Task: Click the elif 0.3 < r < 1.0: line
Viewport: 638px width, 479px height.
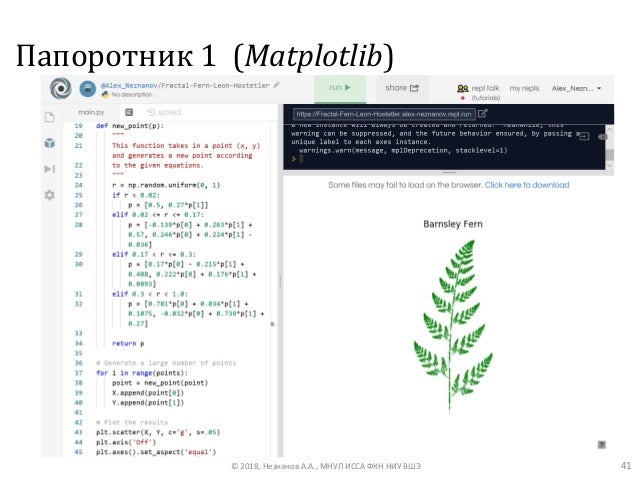Action: click(150, 294)
